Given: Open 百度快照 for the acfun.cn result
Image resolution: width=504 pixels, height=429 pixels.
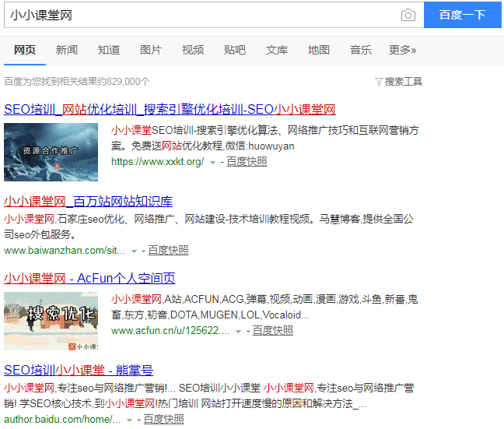Looking at the screenshot, I should (272, 331).
